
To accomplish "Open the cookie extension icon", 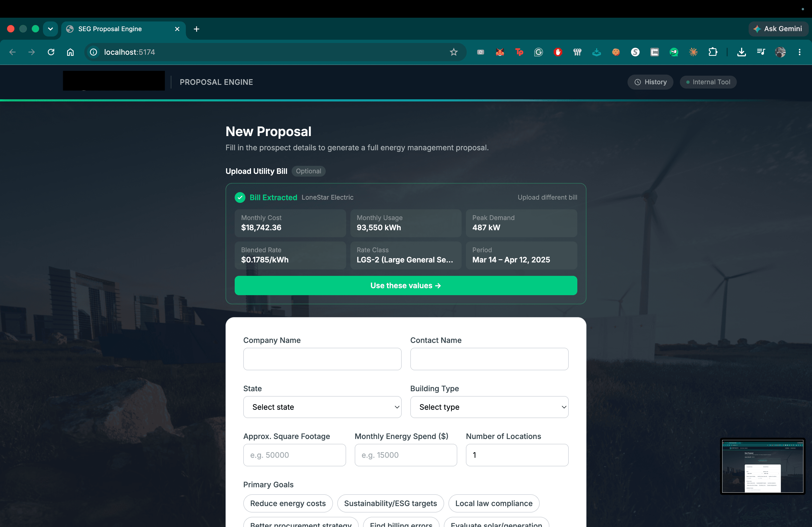I will coord(616,52).
